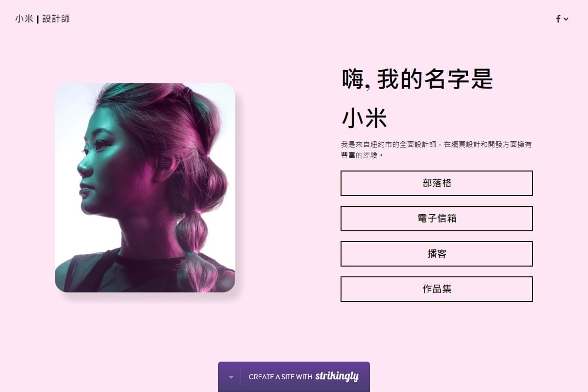Click the CREATE A SITE WITH text

click(x=280, y=377)
